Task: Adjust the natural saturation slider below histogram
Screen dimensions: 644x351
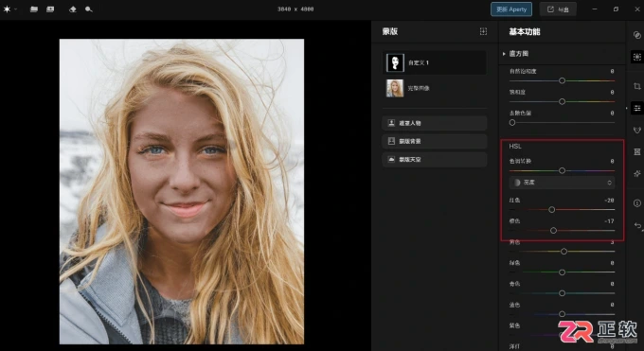Action: pyautogui.click(x=562, y=80)
